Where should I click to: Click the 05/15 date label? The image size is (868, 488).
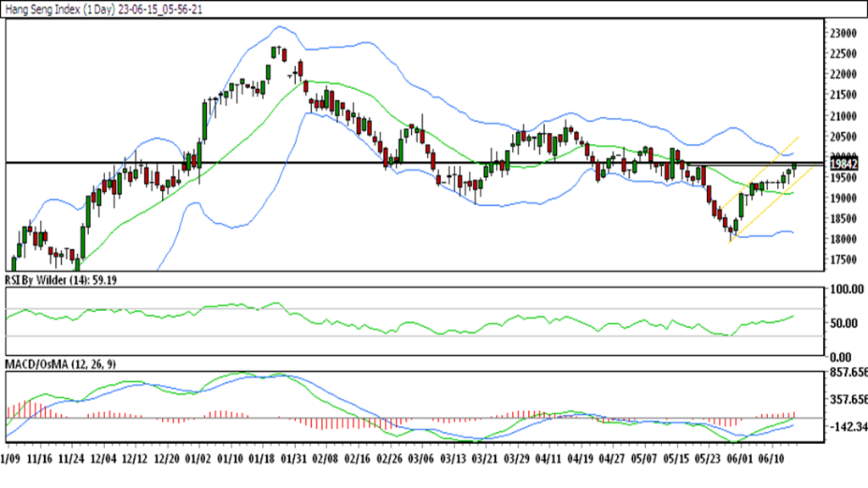(x=676, y=459)
